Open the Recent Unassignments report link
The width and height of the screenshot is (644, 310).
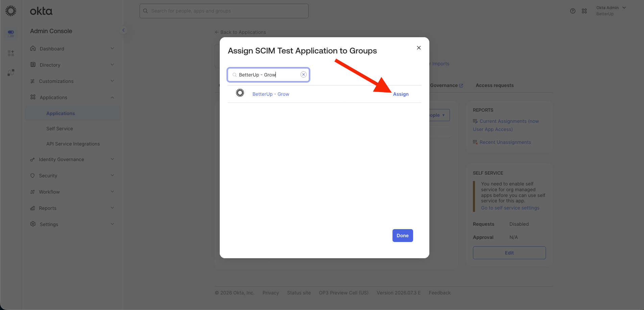505,142
